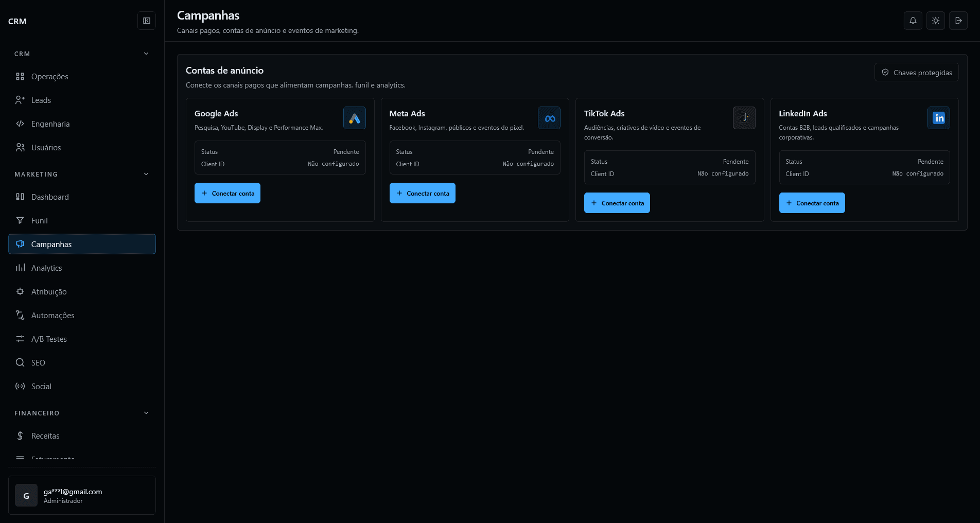Click the shield icon in Chaves protegidas
Viewport: 980px width, 523px height.
coord(885,73)
